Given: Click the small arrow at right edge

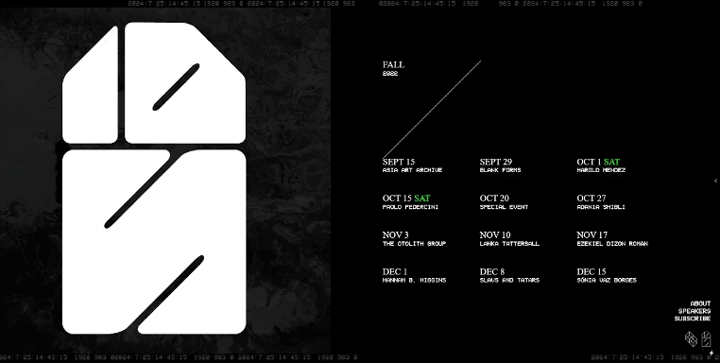Looking at the screenshot, I should [715, 181].
